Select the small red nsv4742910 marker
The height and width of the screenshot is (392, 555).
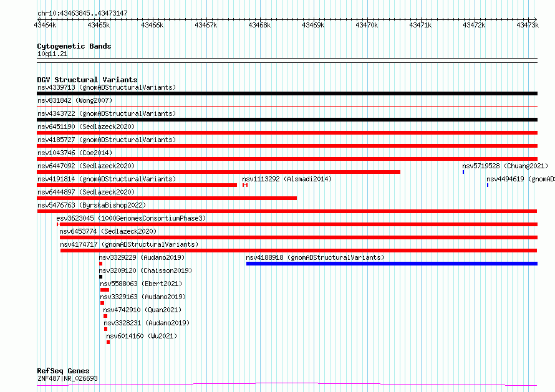(x=105, y=316)
